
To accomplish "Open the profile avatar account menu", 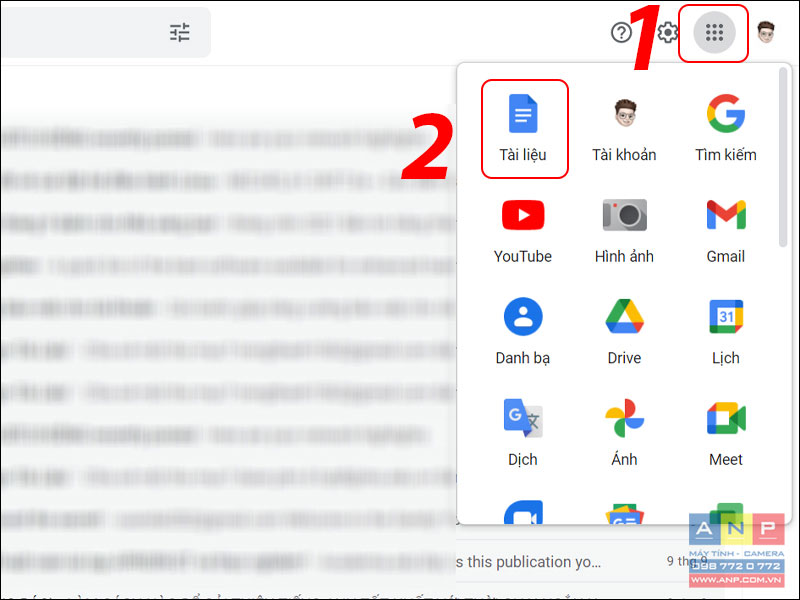I will [765, 33].
